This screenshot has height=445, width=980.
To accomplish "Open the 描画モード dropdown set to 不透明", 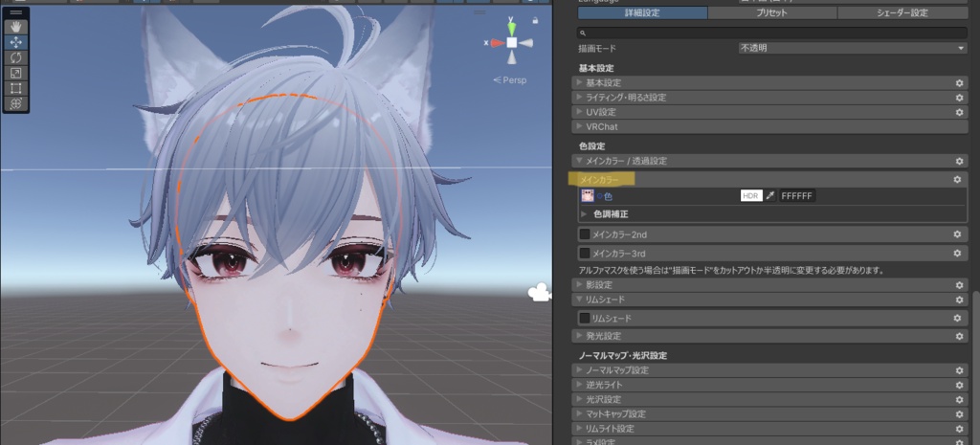I will (853, 48).
